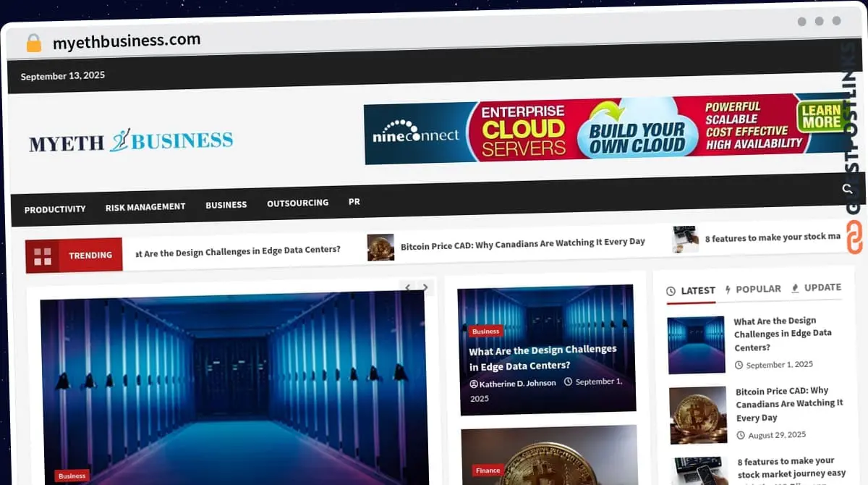Screen dimensions: 868x485
Task: Open Katherine D. Johnson author link
Action: [x=513, y=383]
